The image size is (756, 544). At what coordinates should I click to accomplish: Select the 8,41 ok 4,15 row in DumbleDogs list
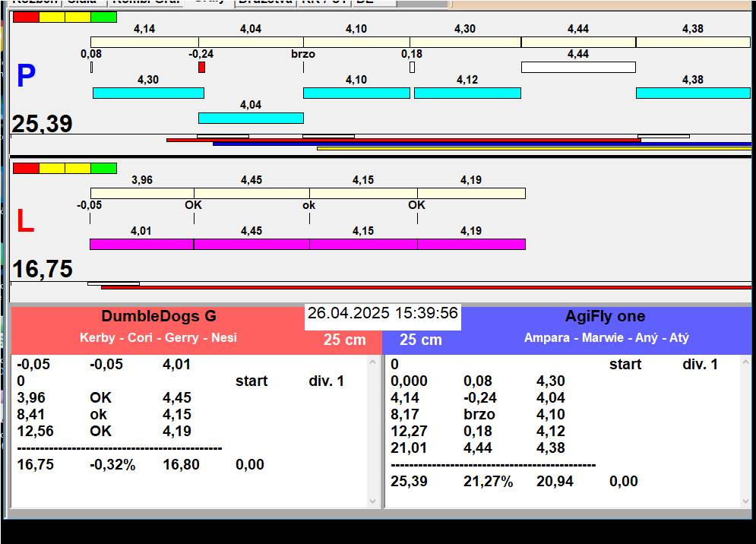coord(104,414)
